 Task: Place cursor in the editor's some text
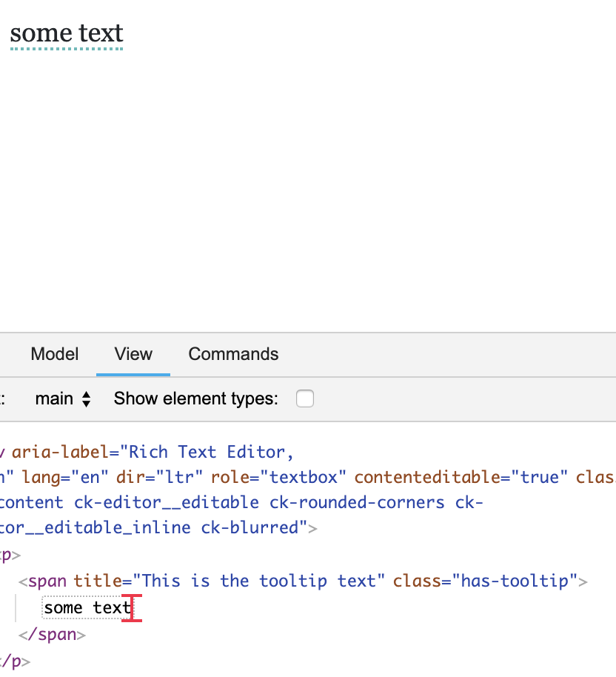click(66, 33)
